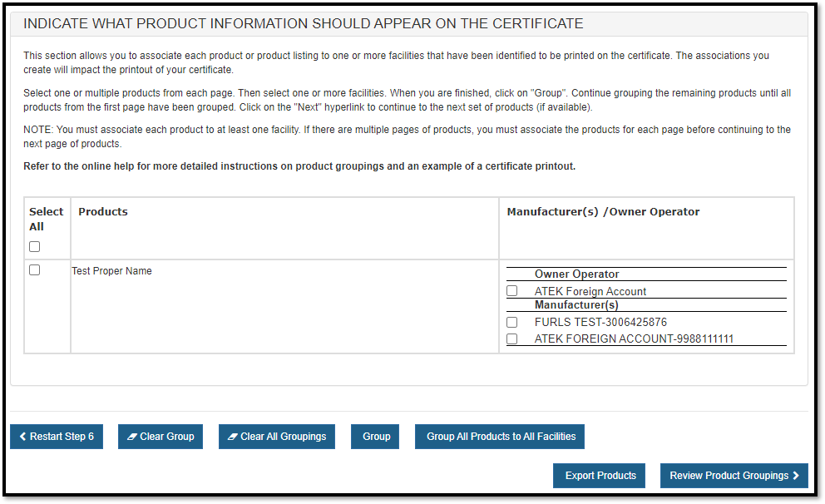Click the Products column header

click(103, 212)
